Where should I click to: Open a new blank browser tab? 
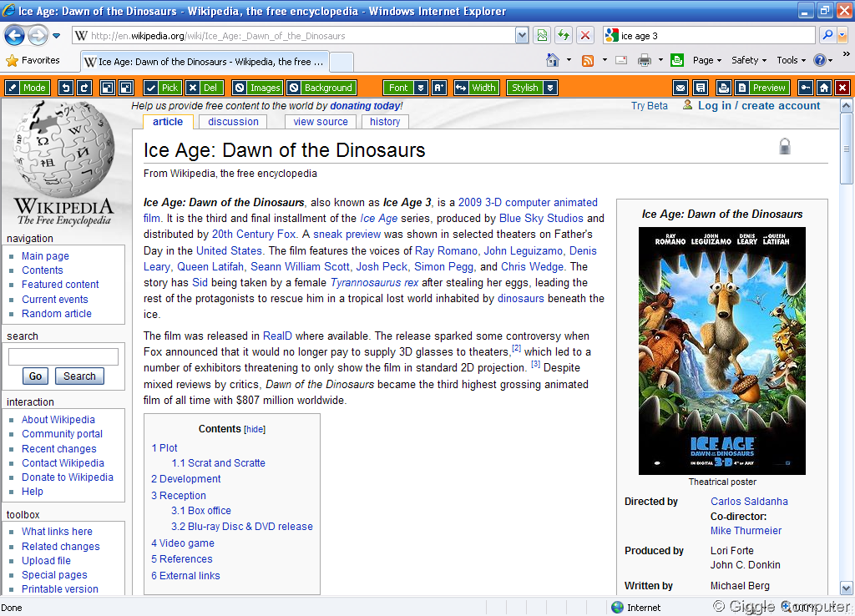coord(341,62)
